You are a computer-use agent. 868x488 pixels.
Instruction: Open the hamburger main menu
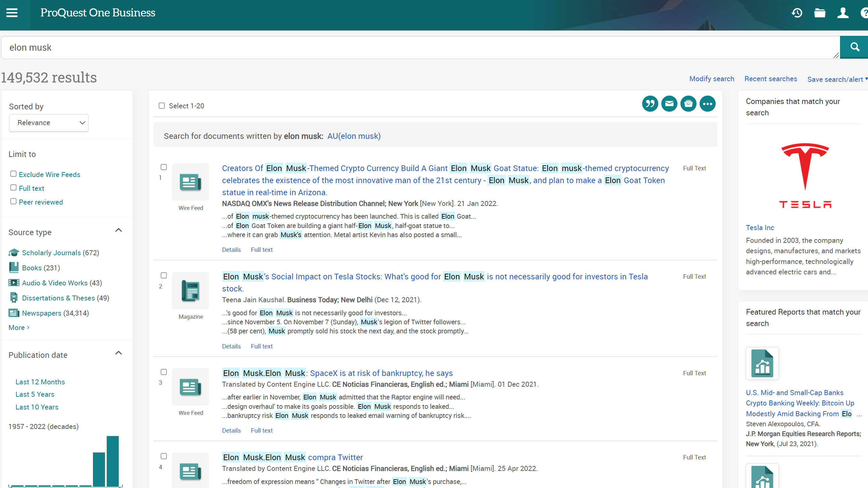coord(12,13)
